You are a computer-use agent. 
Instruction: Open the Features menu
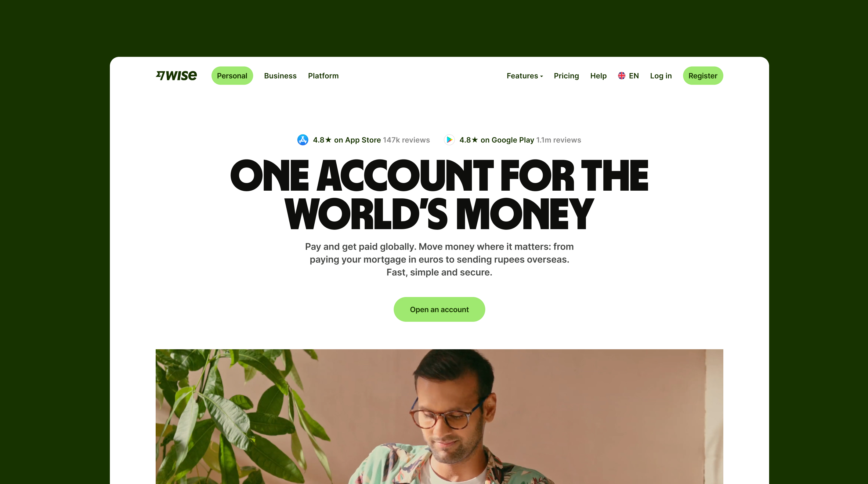coord(525,75)
